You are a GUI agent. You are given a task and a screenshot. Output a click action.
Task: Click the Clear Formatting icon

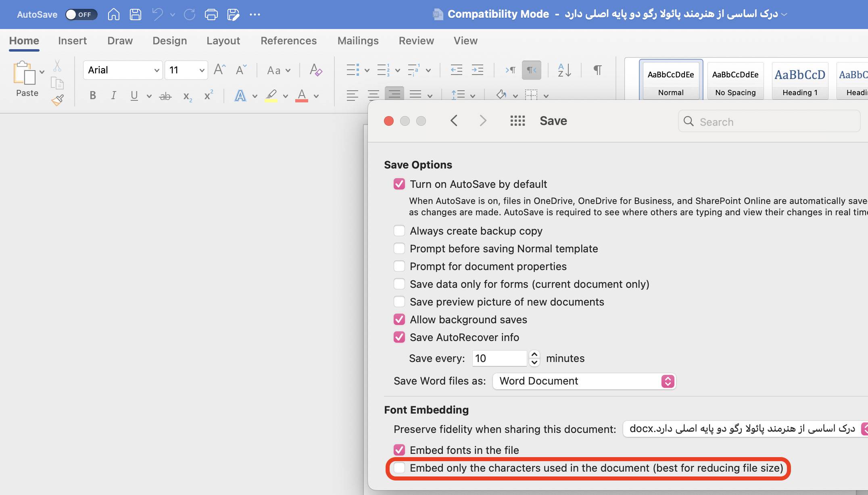[x=315, y=70]
